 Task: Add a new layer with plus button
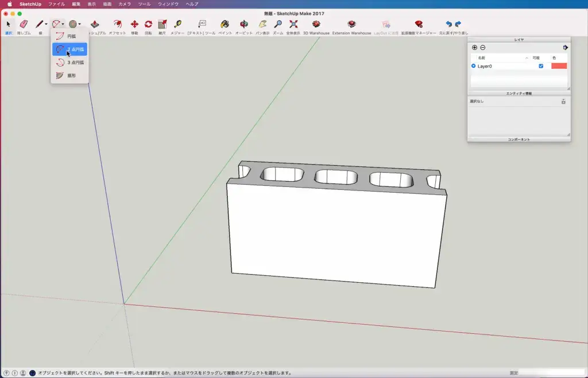pos(474,48)
